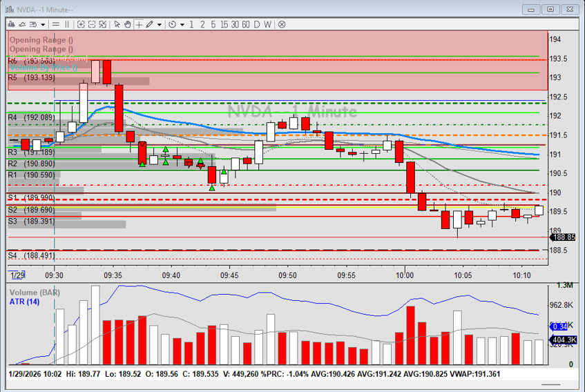The width and height of the screenshot is (585, 392).
Task: Click the S1 (189.990) pivot label
Action: (31, 197)
